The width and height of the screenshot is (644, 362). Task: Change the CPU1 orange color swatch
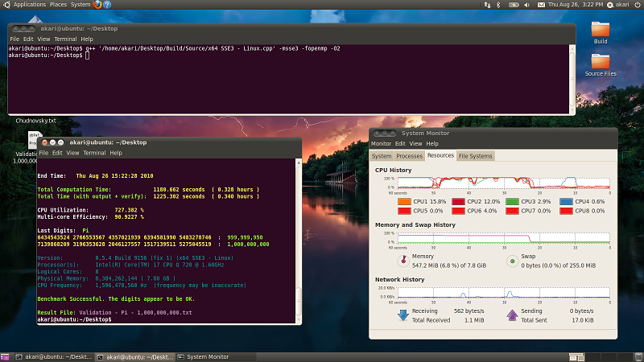[402, 201]
